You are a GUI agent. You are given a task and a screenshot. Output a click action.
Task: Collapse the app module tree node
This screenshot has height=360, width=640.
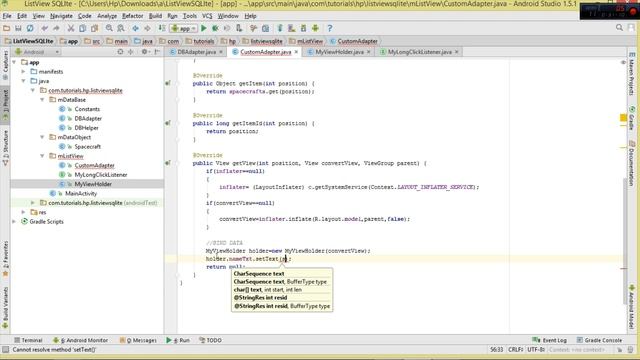coord(14,62)
